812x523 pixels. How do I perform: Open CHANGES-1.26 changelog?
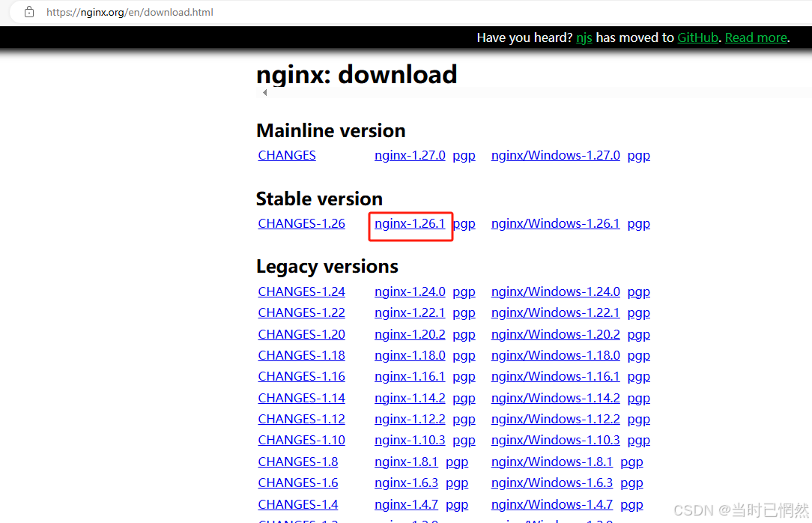click(301, 223)
